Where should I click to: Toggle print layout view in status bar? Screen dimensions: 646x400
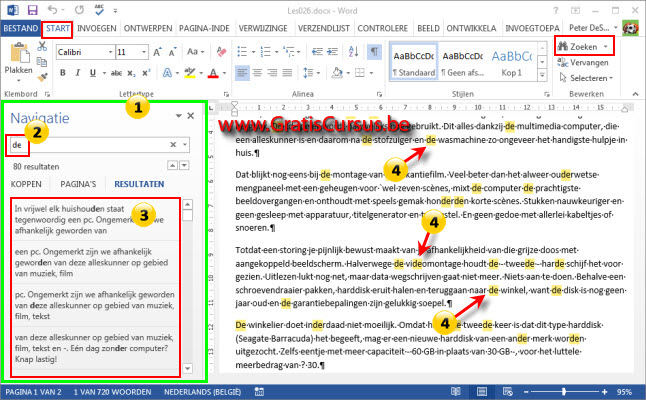click(x=482, y=391)
